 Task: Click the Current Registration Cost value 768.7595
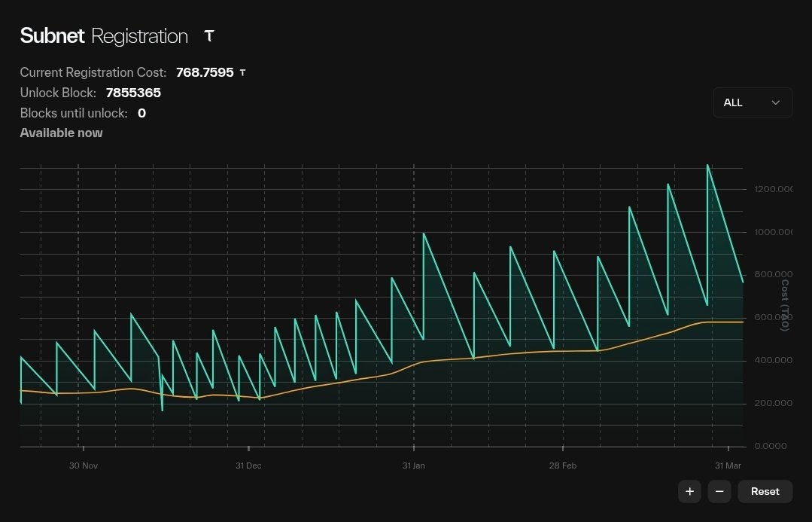[205, 72]
